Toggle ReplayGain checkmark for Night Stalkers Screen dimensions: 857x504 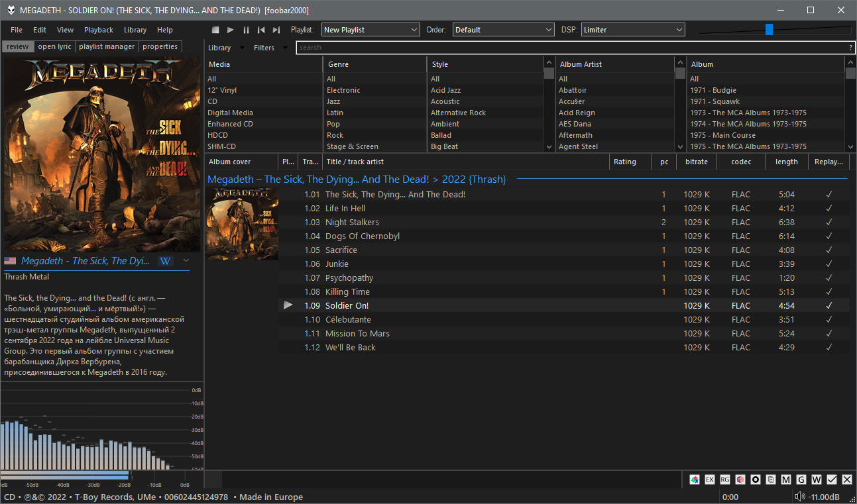(828, 223)
